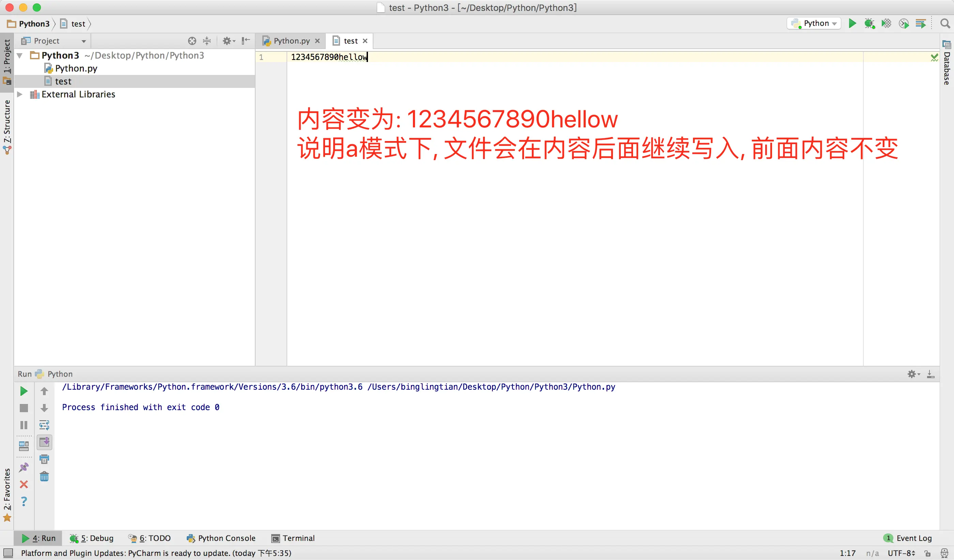Open the Python run configuration dropdown
954x560 pixels.
814,24
